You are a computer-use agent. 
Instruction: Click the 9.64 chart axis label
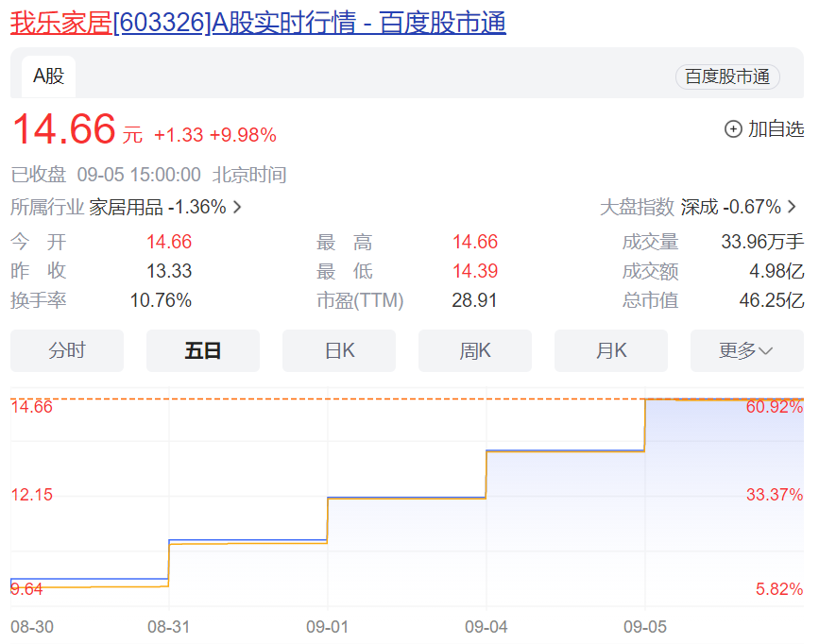pyautogui.click(x=26, y=589)
